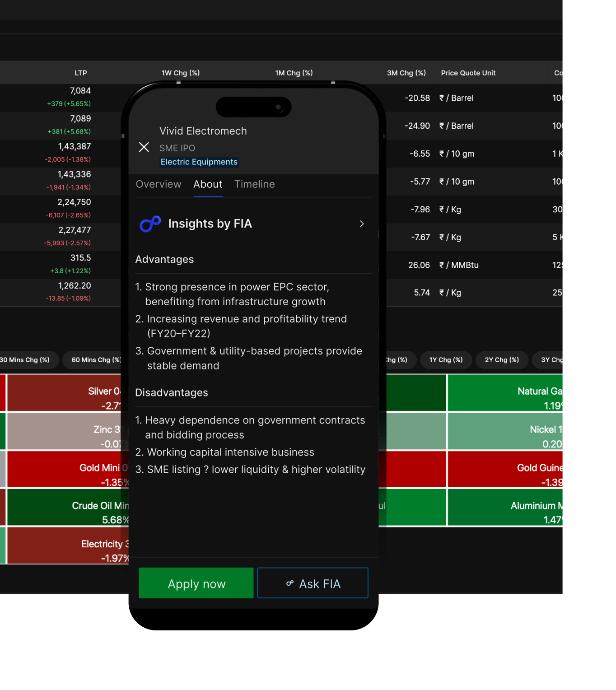
Task: Open the Nickel heatmap tile
Action: 505,431
